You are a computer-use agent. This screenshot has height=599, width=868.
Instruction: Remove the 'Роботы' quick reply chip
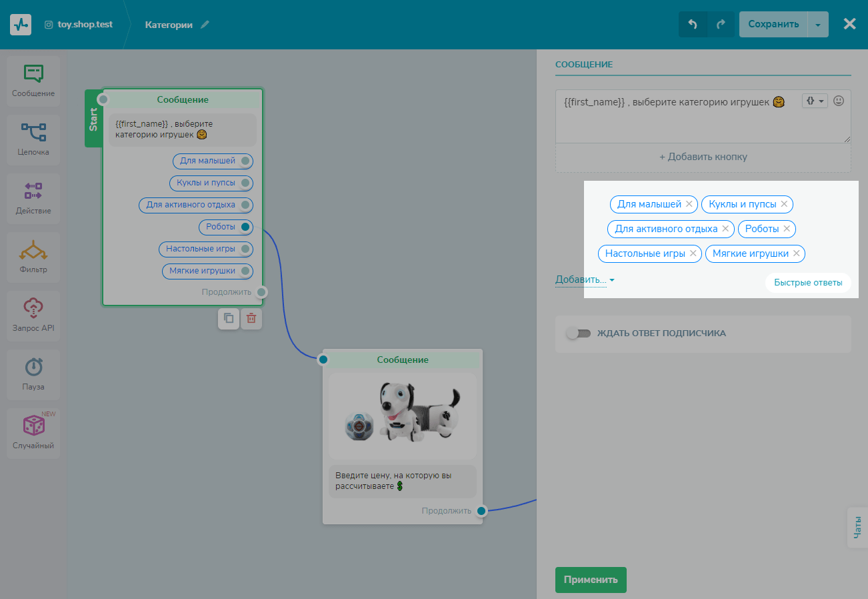787,229
